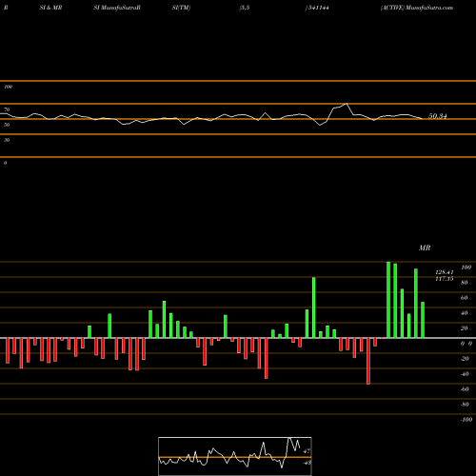The height and width of the screenshot is (476, 476).
Task: Click the MunafaSutra.com header text
Action: coord(429,8)
